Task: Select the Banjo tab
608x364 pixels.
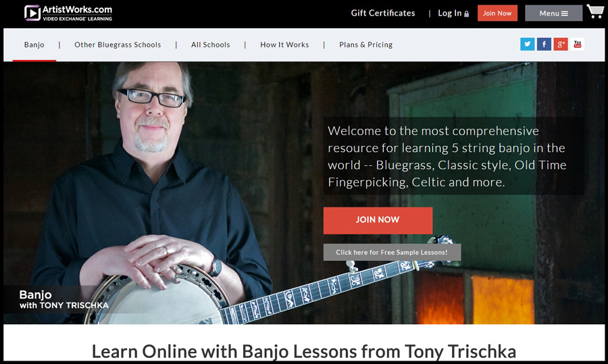Action: point(34,45)
